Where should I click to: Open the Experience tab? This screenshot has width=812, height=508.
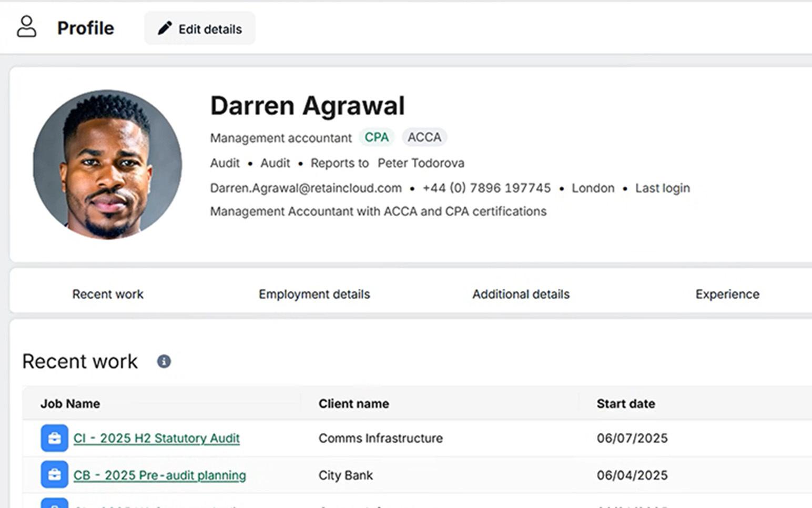pyautogui.click(x=727, y=294)
